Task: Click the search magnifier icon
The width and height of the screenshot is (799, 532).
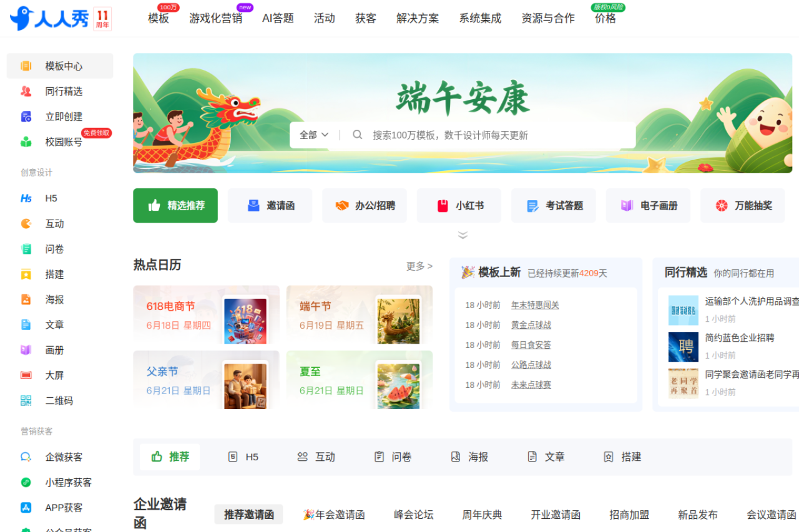Action: click(358, 135)
